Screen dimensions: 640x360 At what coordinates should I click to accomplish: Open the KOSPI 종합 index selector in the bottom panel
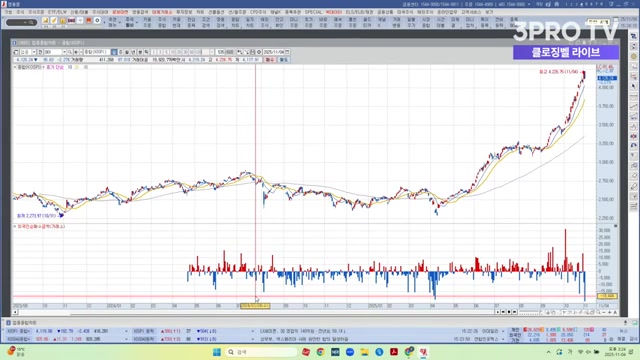coord(20,331)
